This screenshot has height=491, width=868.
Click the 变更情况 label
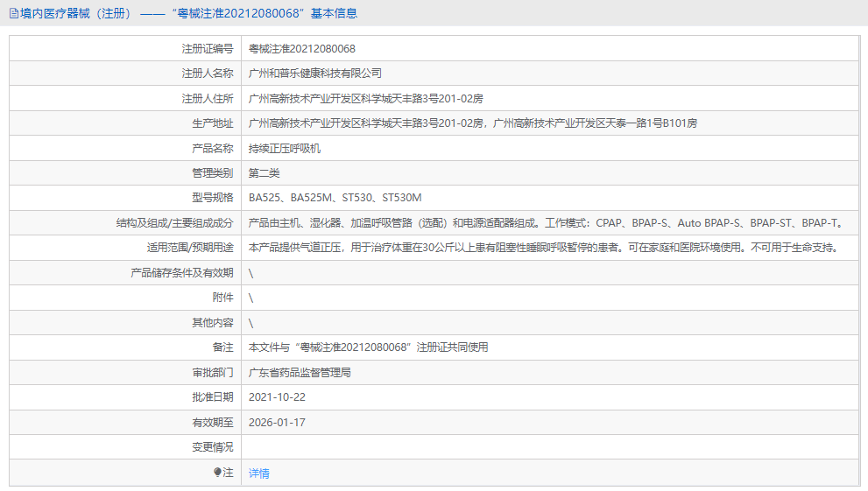click(x=213, y=446)
